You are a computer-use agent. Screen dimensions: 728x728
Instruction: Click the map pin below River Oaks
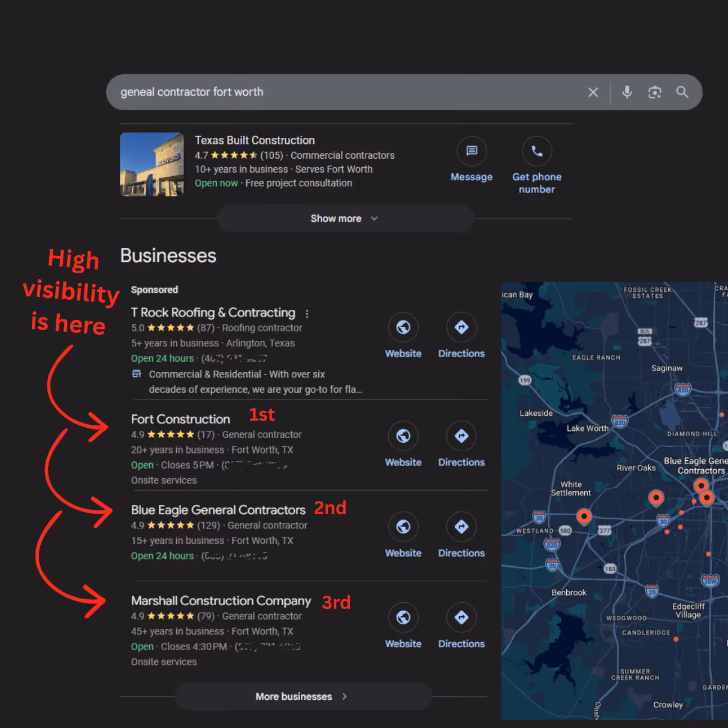pyautogui.click(x=656, y=497)
